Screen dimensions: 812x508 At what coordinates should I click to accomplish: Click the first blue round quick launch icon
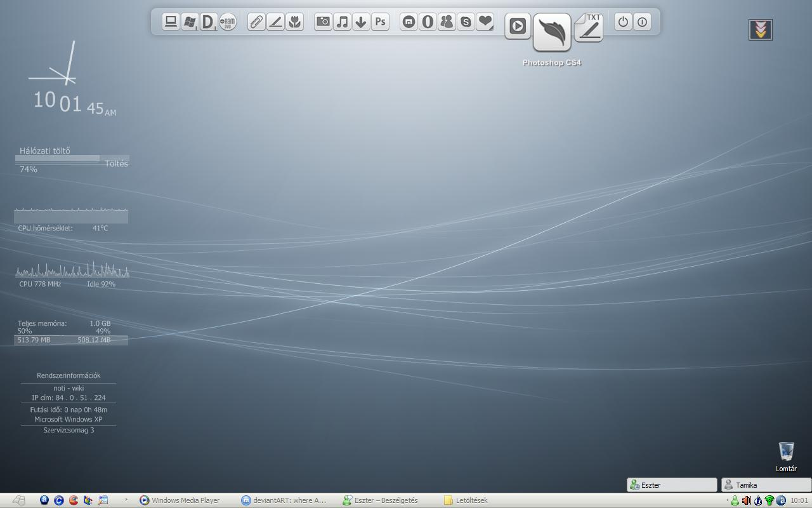click(44, 500)
